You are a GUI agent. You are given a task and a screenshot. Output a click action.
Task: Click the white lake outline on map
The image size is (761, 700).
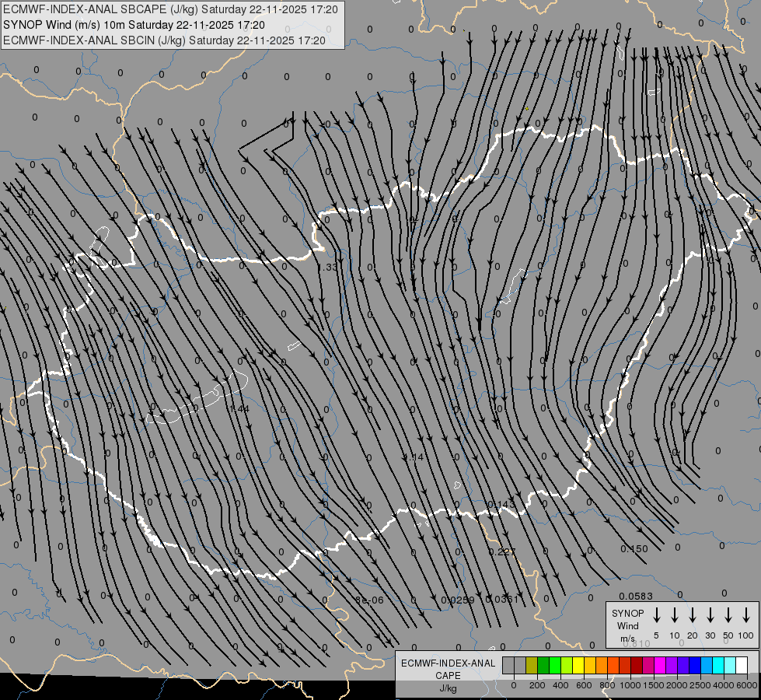(x=197, y=397)
